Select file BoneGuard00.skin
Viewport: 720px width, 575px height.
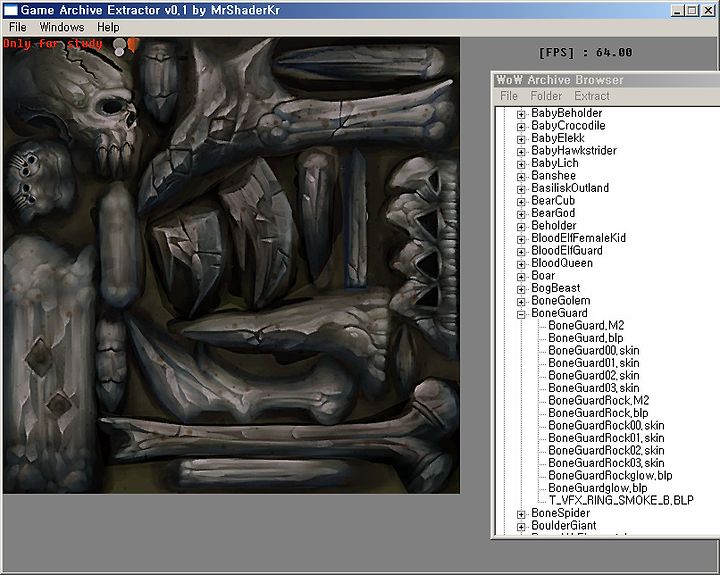click(593, 350)
